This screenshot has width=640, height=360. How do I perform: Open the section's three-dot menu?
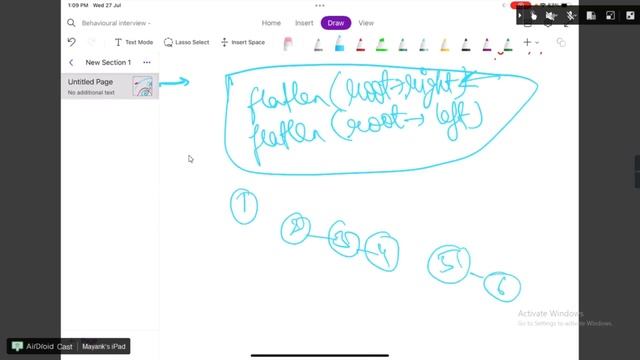click(147, 62)
